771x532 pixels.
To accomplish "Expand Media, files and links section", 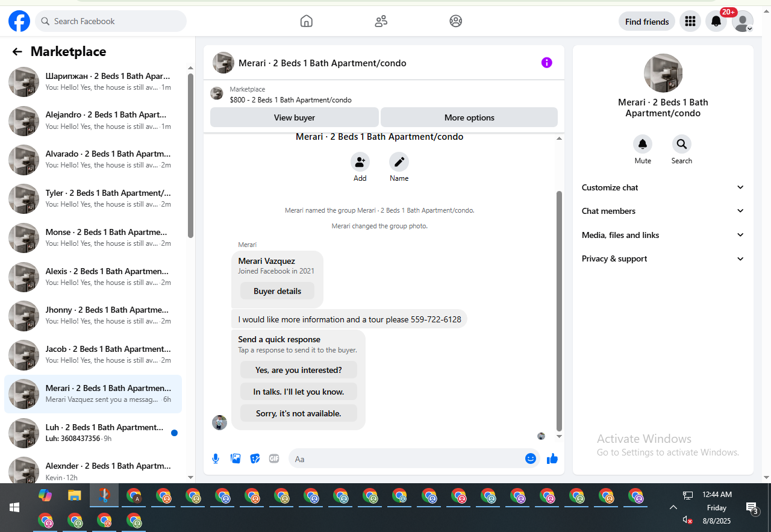I will point(663,235).
